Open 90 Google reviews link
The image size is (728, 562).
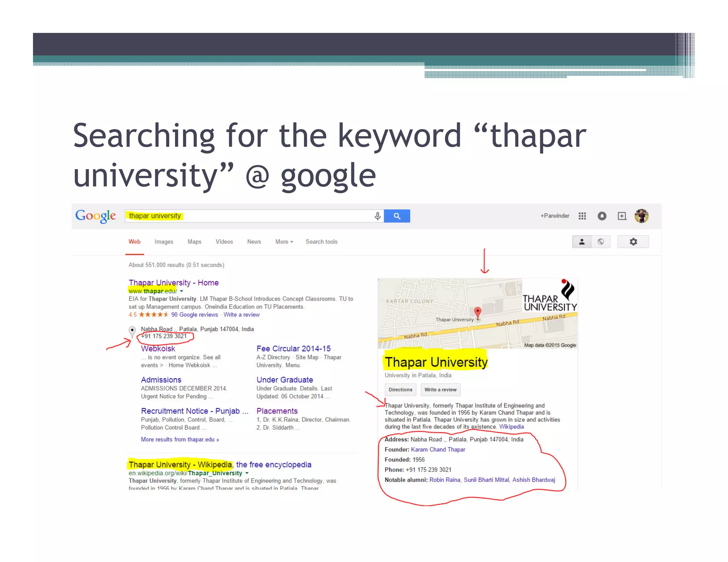(194, 315)
